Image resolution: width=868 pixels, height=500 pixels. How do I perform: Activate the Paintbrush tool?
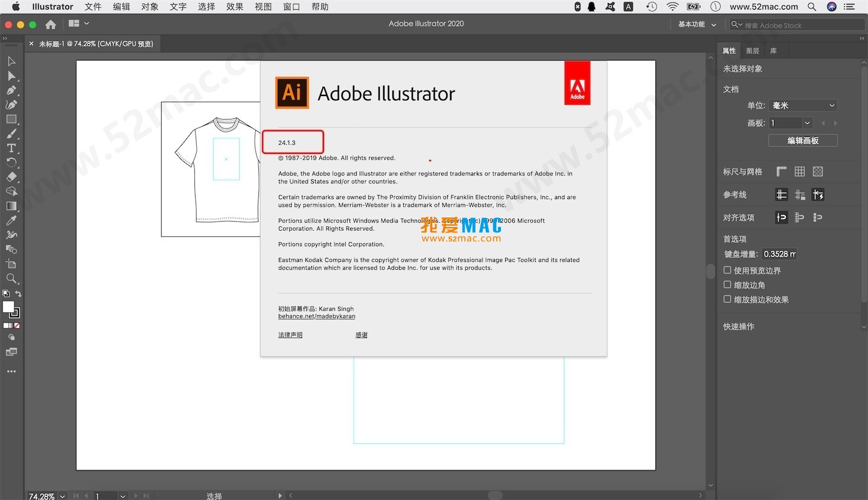[11, 133]
